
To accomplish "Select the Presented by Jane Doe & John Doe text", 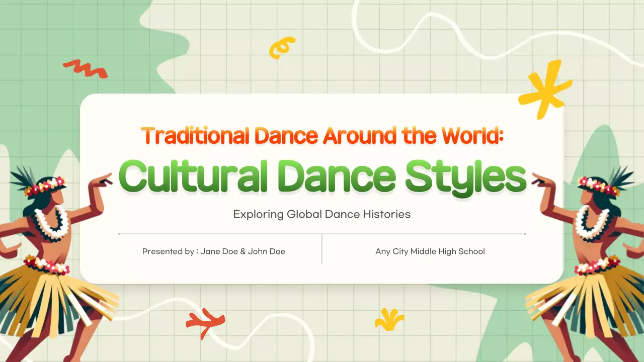I will [213, 251].
